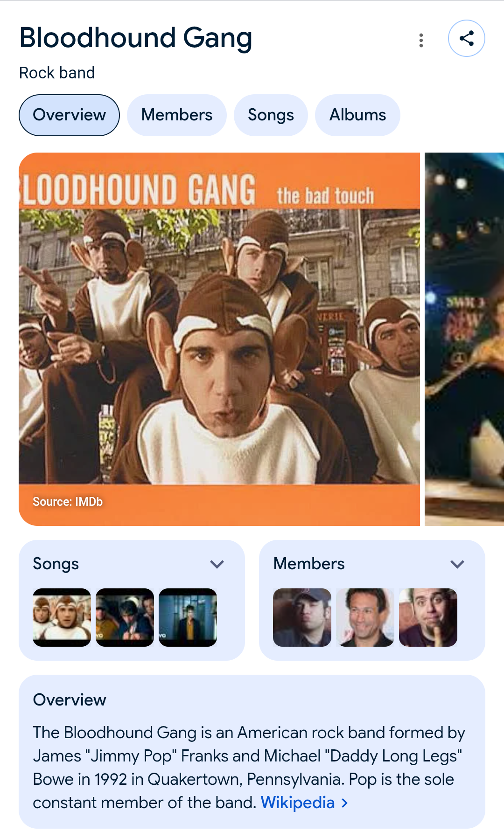Screen dimensions: 504x831
Task: Open the three-dot more options menu
Action: [x=421, y=40]
